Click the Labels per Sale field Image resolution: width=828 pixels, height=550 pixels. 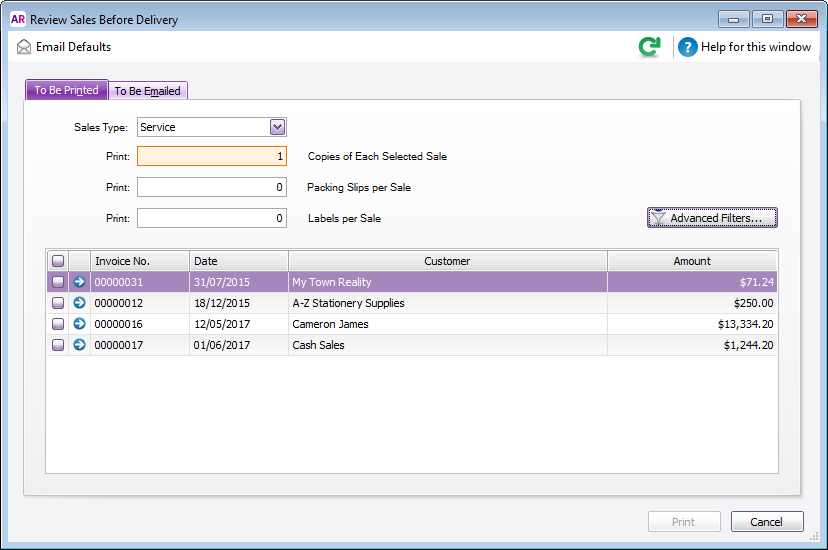[x=212, y=219]
